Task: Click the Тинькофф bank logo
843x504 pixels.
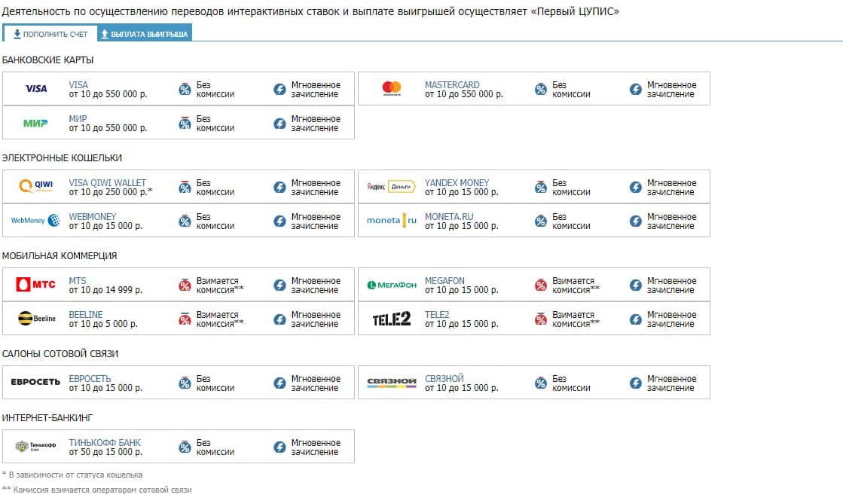Action: tap(35, 446)
